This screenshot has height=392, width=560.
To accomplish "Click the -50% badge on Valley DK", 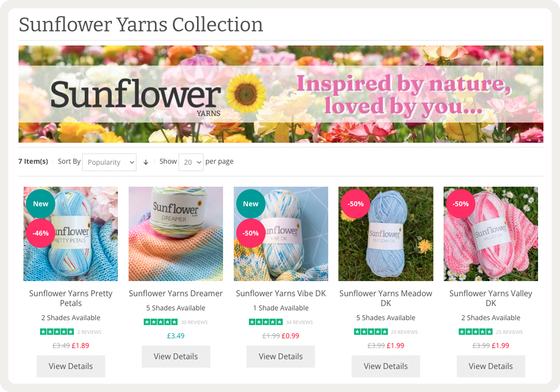I will (x=461, y=204).
